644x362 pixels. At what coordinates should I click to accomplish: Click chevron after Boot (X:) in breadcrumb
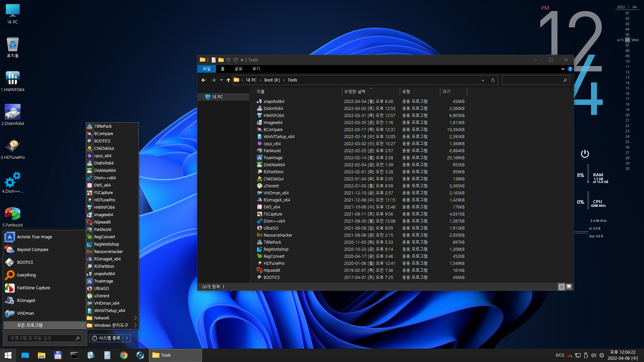[x=284, y=80]
